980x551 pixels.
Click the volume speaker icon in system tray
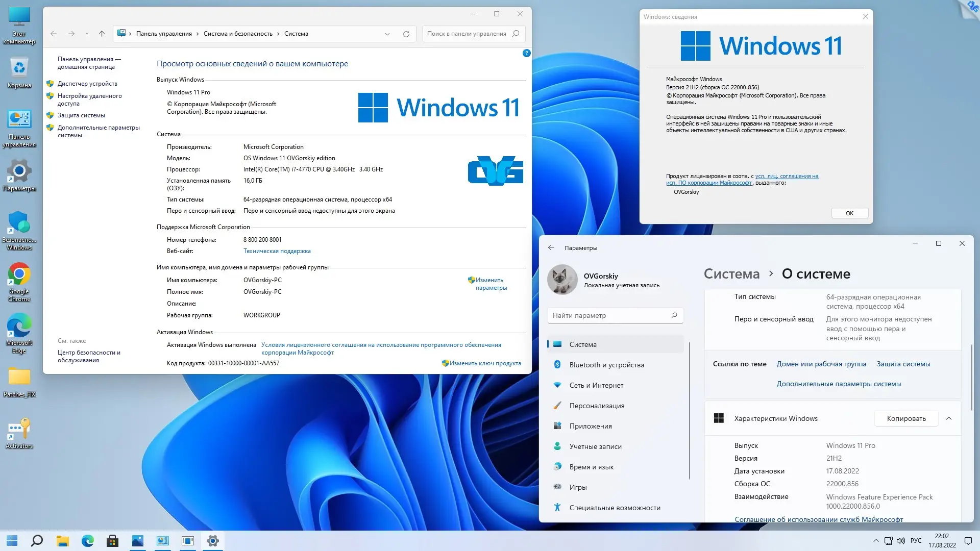(901, 541)
